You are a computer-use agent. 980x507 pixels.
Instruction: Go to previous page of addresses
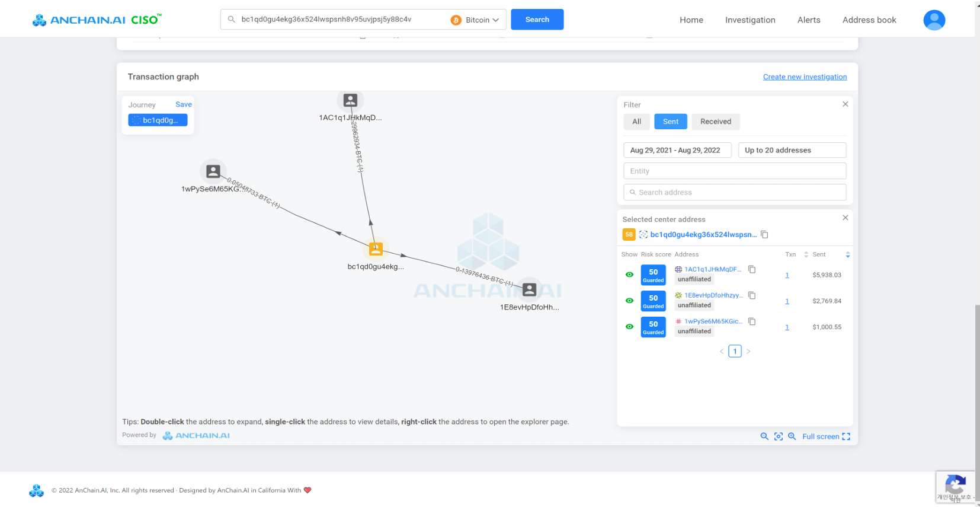(722, 352)
